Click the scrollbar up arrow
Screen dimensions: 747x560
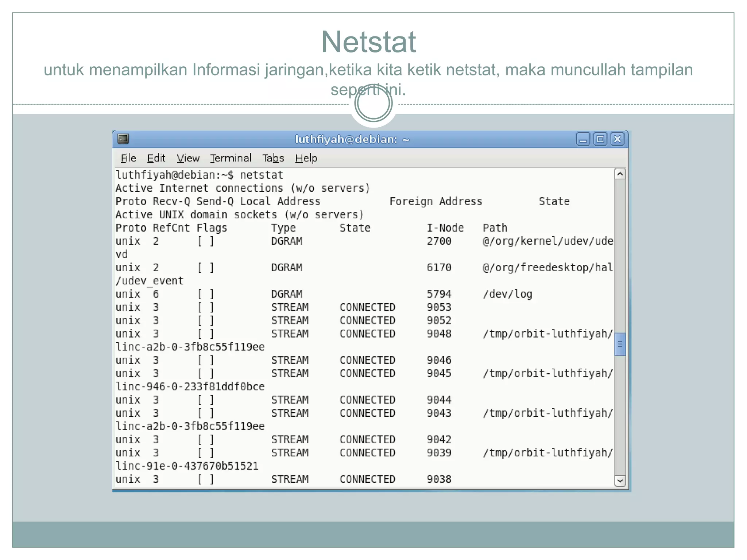point(620,174)
